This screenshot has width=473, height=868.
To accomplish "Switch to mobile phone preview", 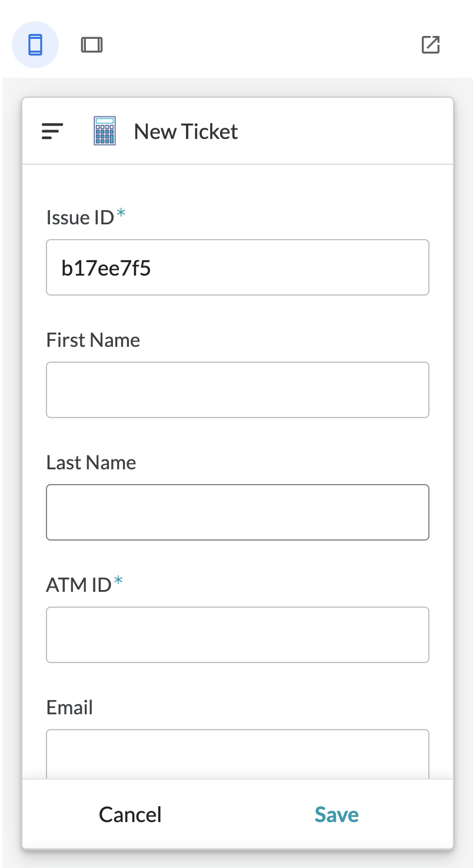I will 35,45.
